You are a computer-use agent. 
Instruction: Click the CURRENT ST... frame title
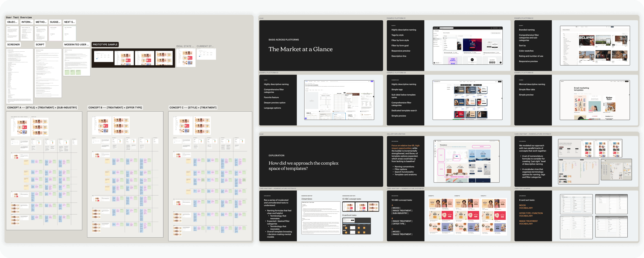[x=205, y=46]
